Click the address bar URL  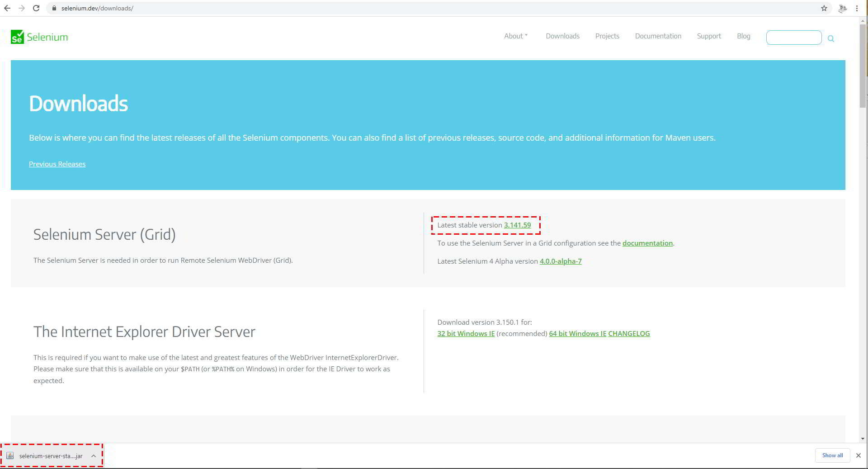point(97,8)
